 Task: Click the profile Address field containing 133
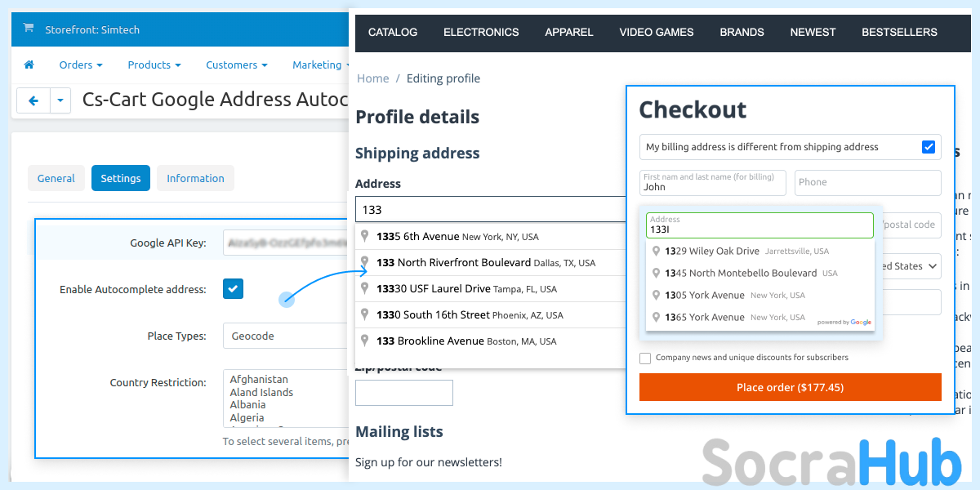coord(490,209)
